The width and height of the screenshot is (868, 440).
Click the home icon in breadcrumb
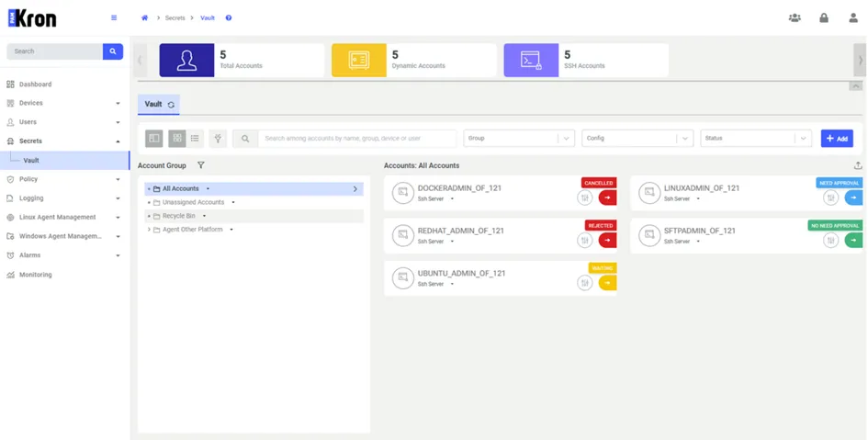pyautogui.click(x=144, y=17)
